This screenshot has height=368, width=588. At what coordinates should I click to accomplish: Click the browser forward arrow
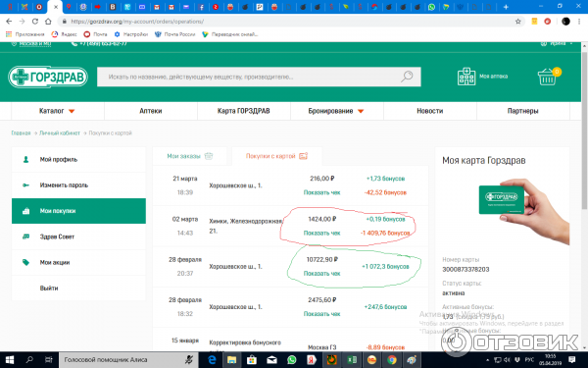pos(23,22)
